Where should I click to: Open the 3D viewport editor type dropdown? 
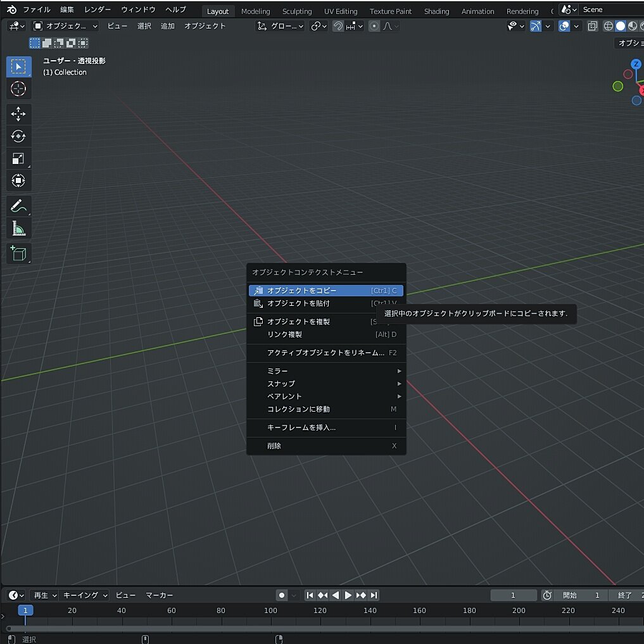tap(17, 27)
